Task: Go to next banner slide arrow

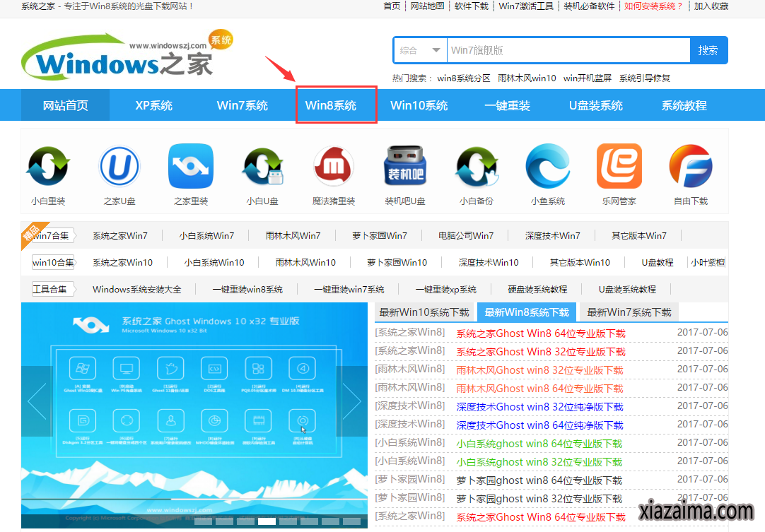Action: (x=352, y=401)
